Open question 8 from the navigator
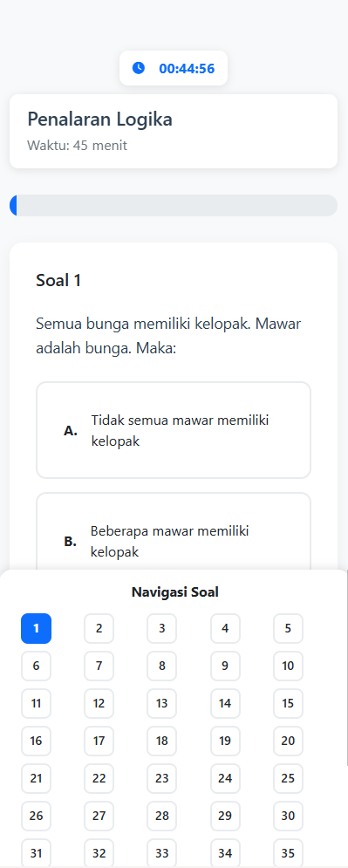This screenshot has width=348, height=868. (162, 666)
